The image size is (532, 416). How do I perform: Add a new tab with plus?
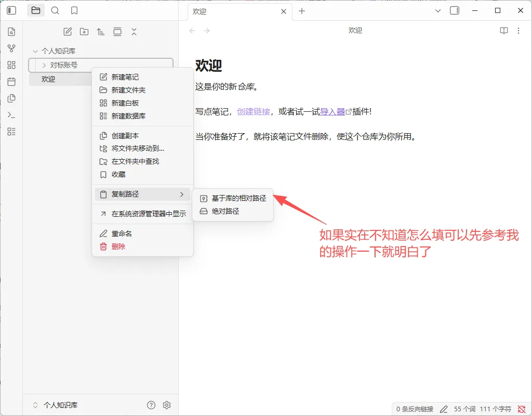pos(302,11)
